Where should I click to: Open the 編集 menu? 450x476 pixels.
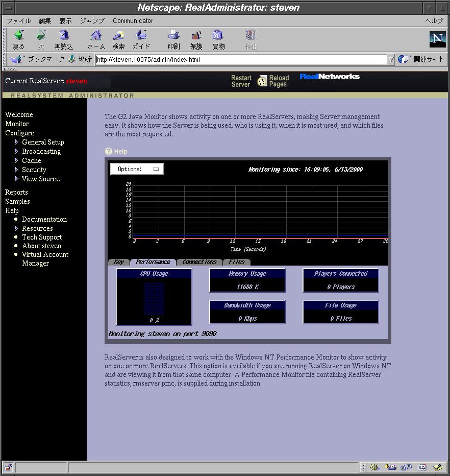pos(45,20)
